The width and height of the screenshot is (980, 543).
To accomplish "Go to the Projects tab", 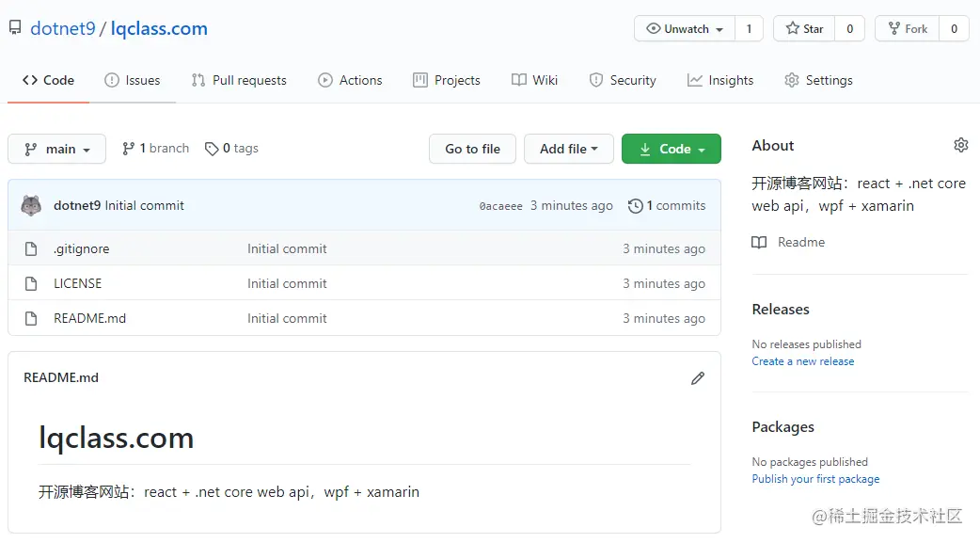I will [447, 80].
